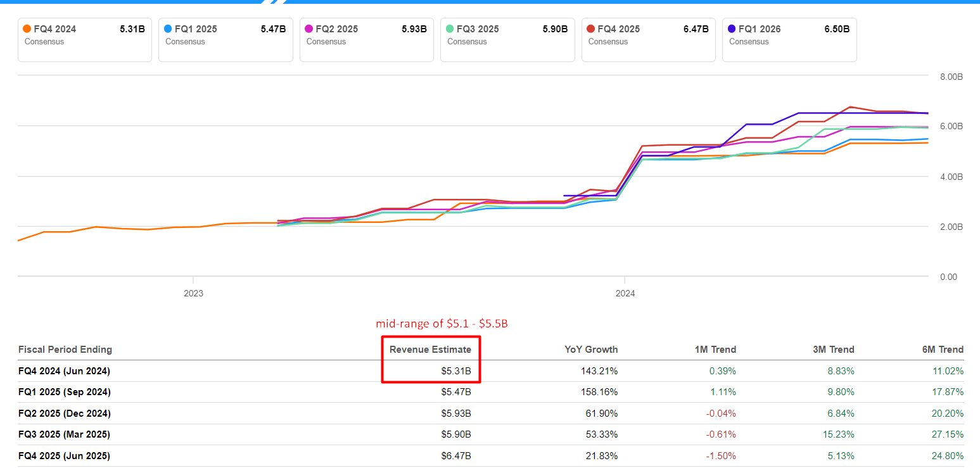
Task: Select the FQ4 2024 (Jun 2024) row label
Action: (x=65, y=371)
